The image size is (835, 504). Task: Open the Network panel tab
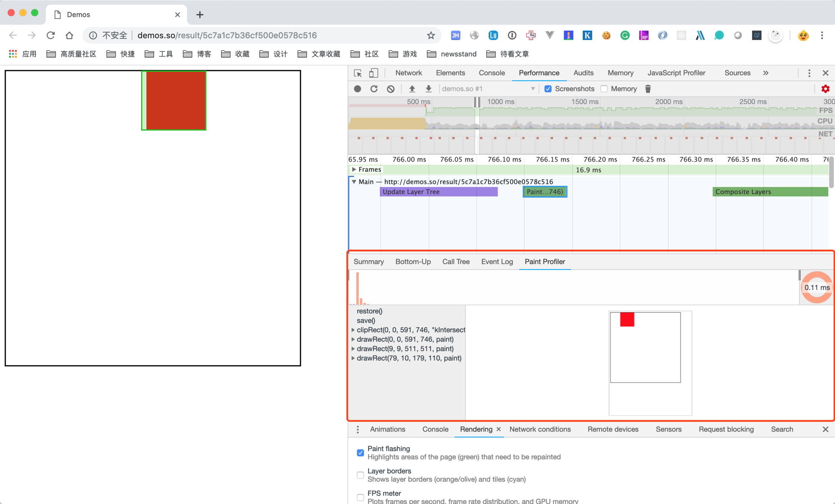[x=408, y=73]
